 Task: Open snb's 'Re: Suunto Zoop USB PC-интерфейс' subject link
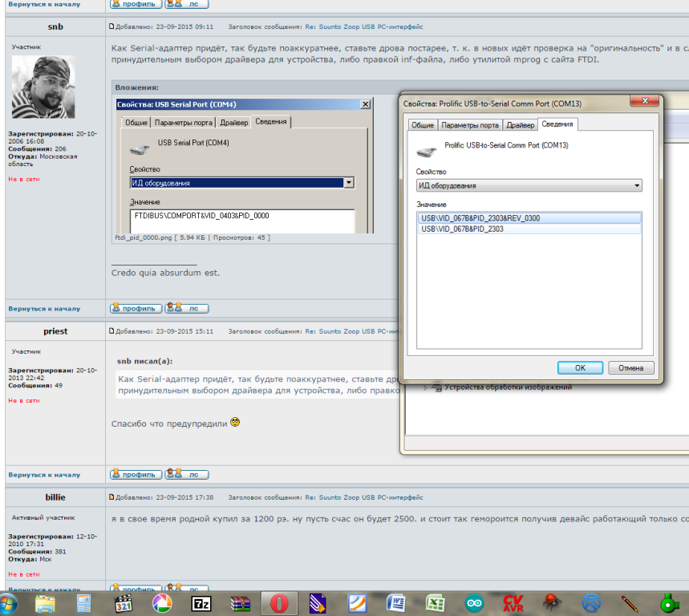[364, 26]
